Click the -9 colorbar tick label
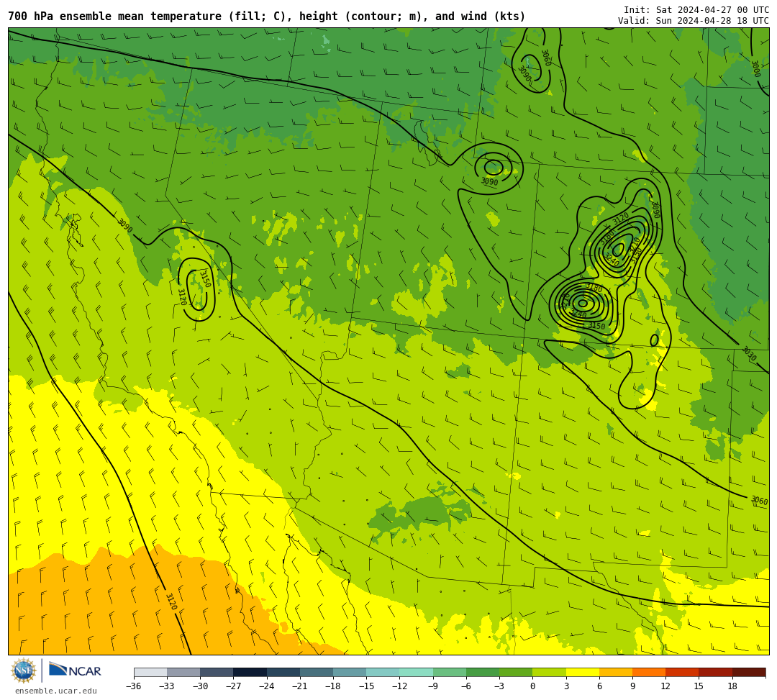This screenshot has height=700, width=777. click(x=432, y=686)
